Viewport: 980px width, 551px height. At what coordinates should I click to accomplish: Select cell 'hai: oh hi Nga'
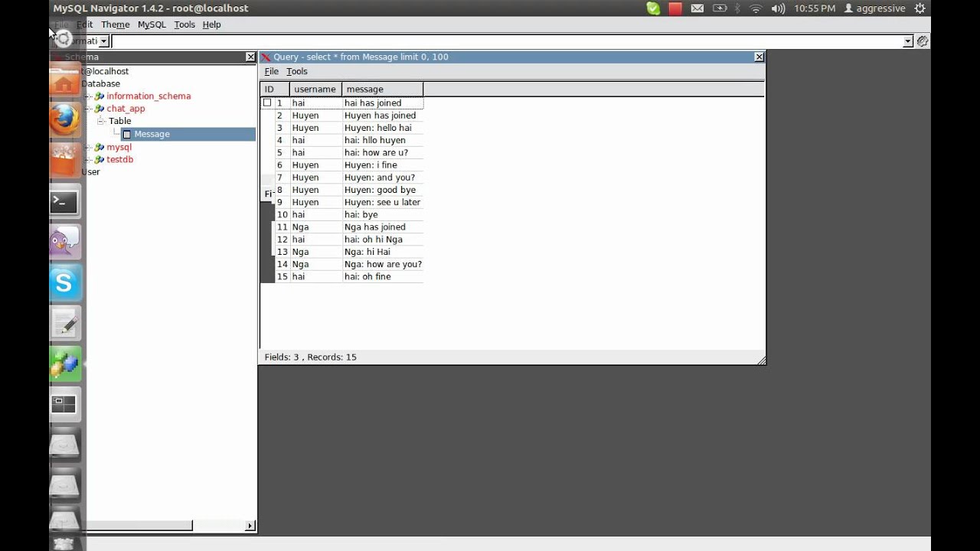pyautogui.click(x=382, y=240)
